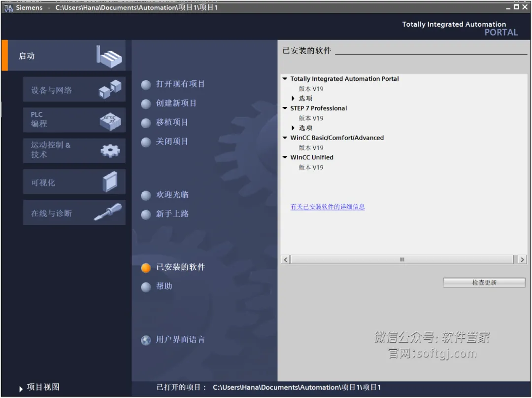Minimize the Siemens TIA Portal window
The width and height of the screenshot is (532, 398).
tap(508, 7)
